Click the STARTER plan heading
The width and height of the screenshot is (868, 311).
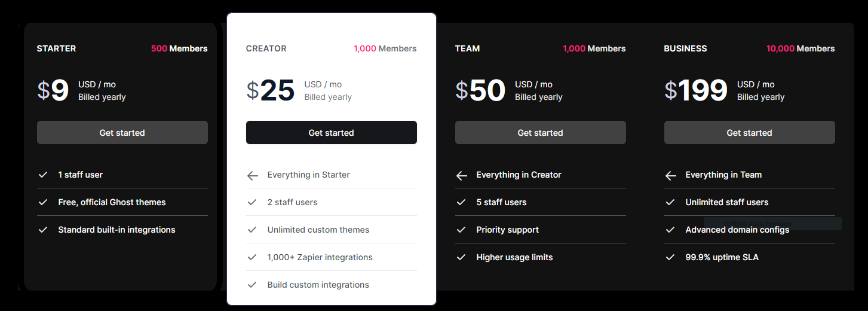(56, 48)
